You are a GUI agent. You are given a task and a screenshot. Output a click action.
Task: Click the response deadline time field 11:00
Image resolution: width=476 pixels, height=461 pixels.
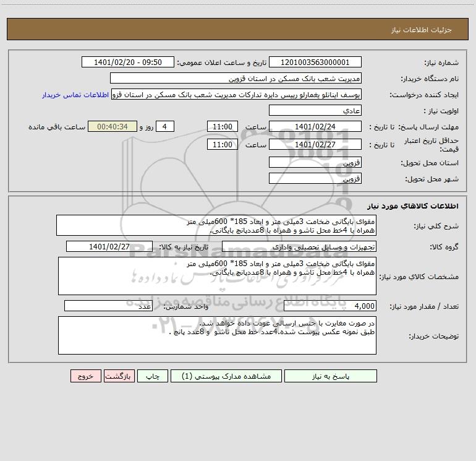point(222,126)
